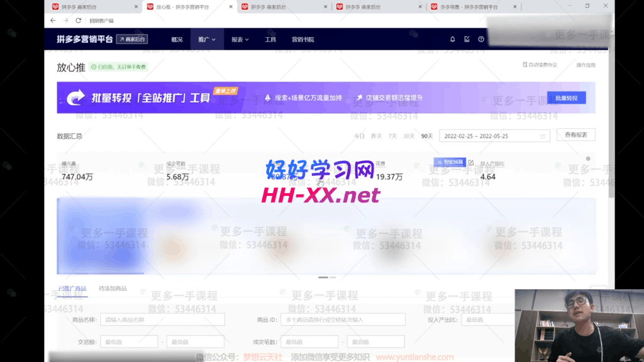The height and width of the screenshot is (362, 644).
Task: Click the page vertical scrollbar
Action: [611, 123]
